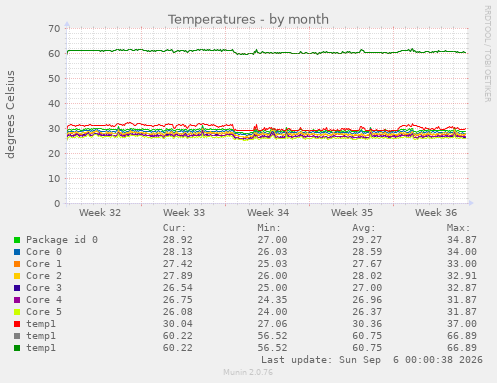Click the '70' y-axis tick label
This screenshot has width=497, height=383.
[x=54, y=29]
